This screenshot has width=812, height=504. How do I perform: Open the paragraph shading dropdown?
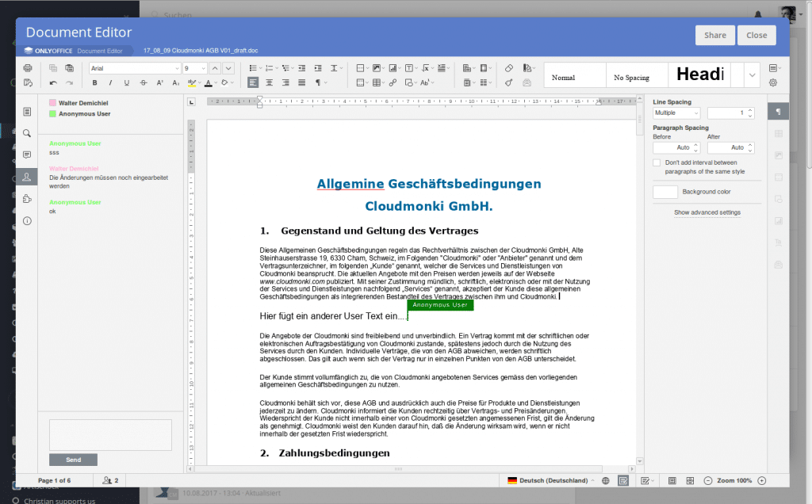click(x=232, y=82)
